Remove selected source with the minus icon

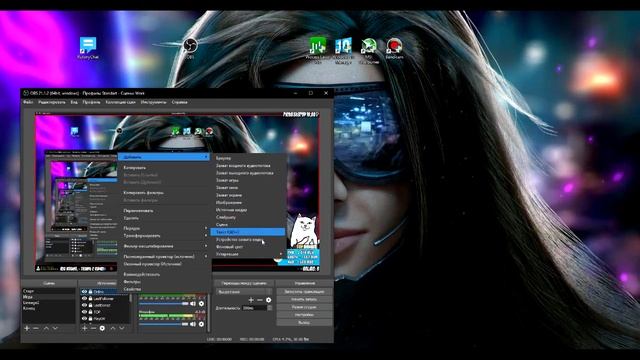tap(93, 329)
